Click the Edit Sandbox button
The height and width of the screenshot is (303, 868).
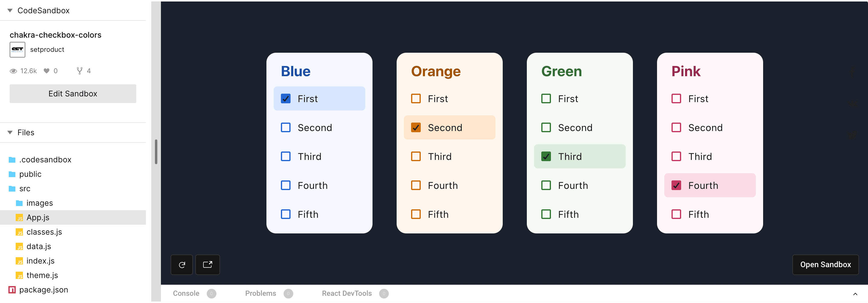73,94
